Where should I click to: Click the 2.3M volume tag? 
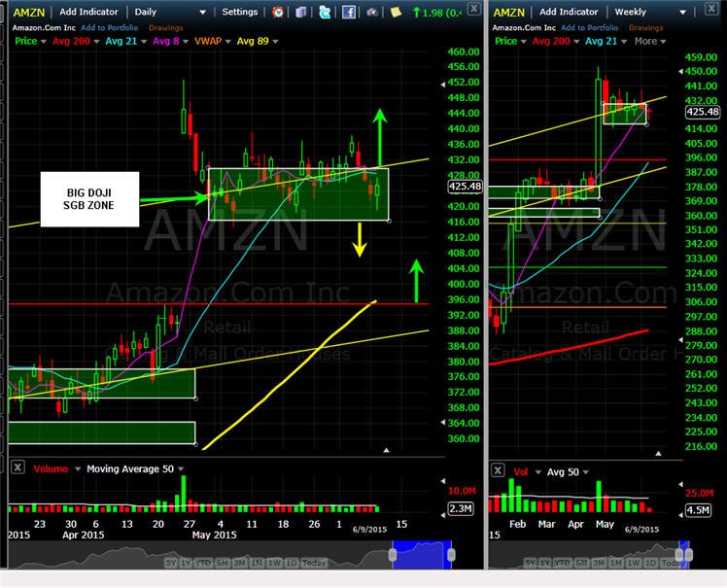[x=461, y=508]
